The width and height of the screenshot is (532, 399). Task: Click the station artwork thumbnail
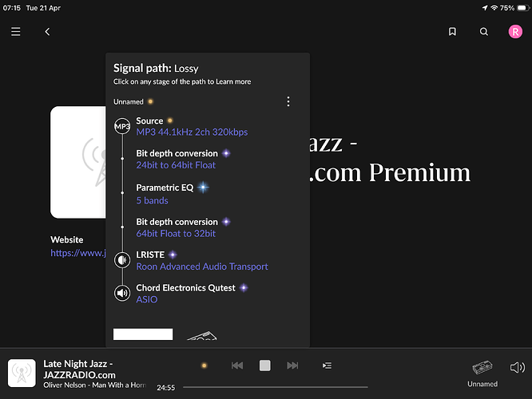[78, 162]
